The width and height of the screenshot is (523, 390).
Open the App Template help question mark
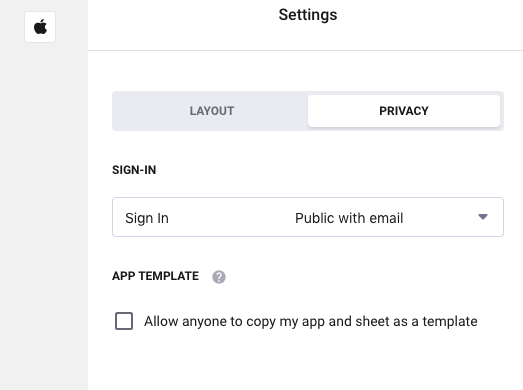(219, 277)
